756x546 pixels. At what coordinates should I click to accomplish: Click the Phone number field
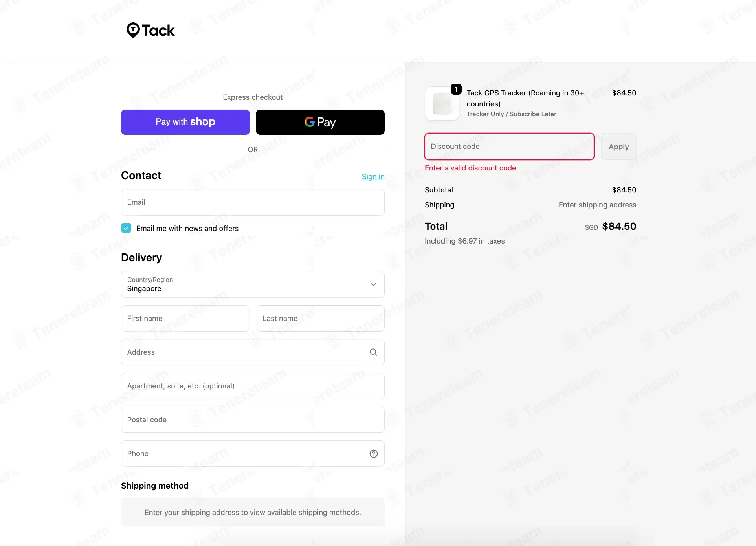coord(244,454)
